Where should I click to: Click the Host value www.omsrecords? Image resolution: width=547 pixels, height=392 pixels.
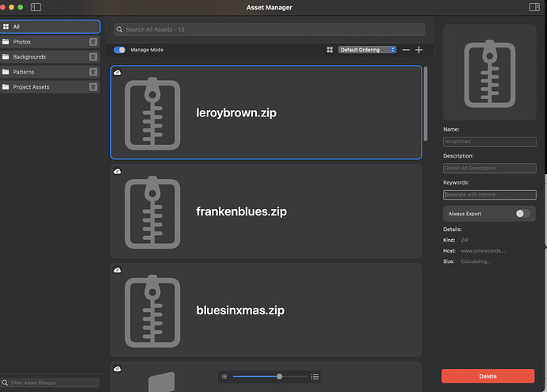pos(483,251)
